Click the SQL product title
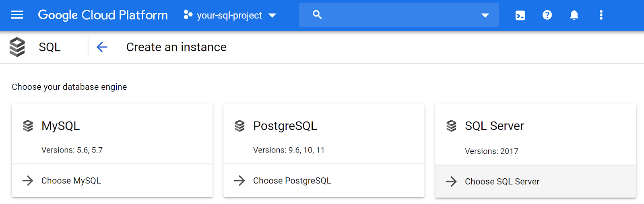The width and height of the screenshot is (644, 204). pyautogui.click(x=50, y=47)
